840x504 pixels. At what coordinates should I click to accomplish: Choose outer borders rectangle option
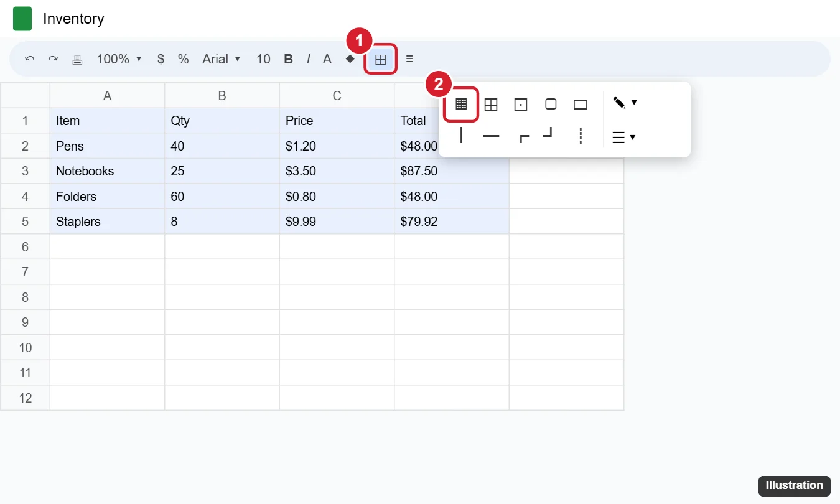tap(581, 105)
